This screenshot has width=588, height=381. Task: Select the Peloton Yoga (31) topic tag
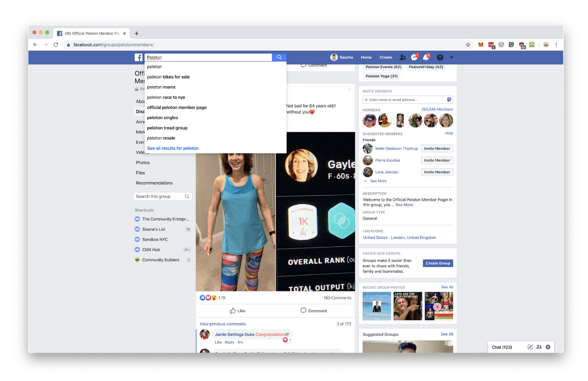tap(381, 76)
